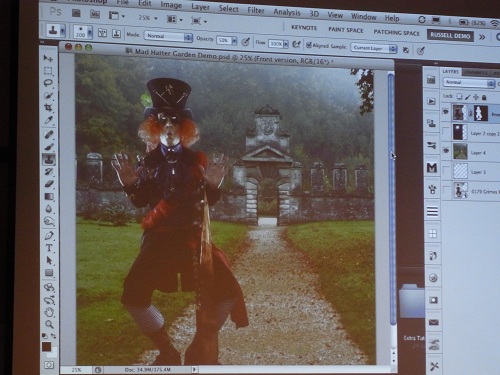This screenshot has width=500, height=375.
Task: Open the Sample Current Layer dropdown
Action: coord(374,48)
